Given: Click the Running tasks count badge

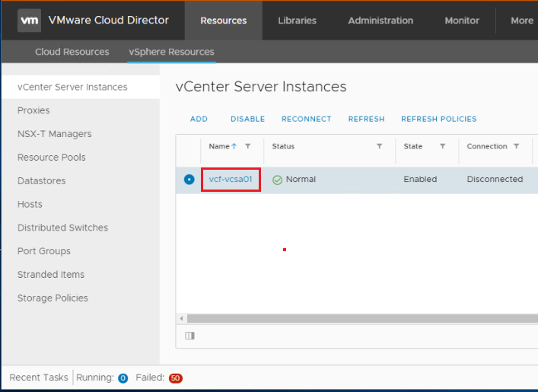Looking at the screenshot, I should (x=123, y=378).
